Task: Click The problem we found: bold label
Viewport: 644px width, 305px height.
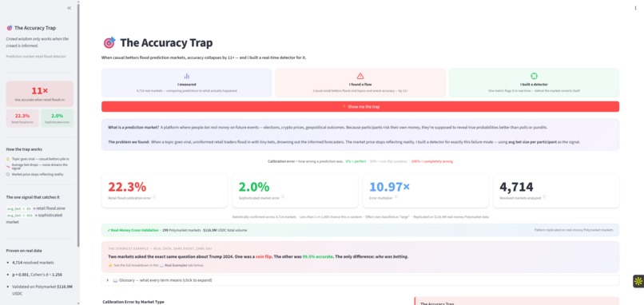Action: [x=128, y=142]
